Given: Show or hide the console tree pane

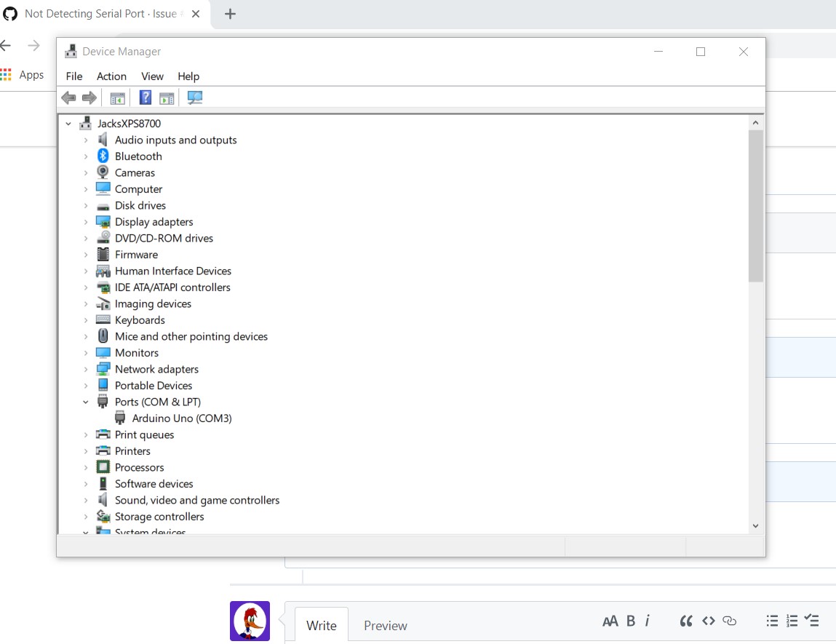Looking at the screenshot, I should [x=117, y=98].
